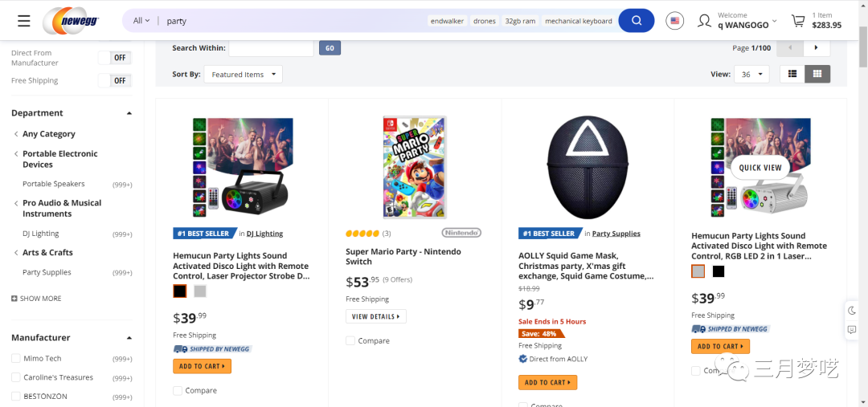Click the 'mechanical keyboard' search suggestion
The width and height of the screenshot is (868, 407).
coord(578,21)
